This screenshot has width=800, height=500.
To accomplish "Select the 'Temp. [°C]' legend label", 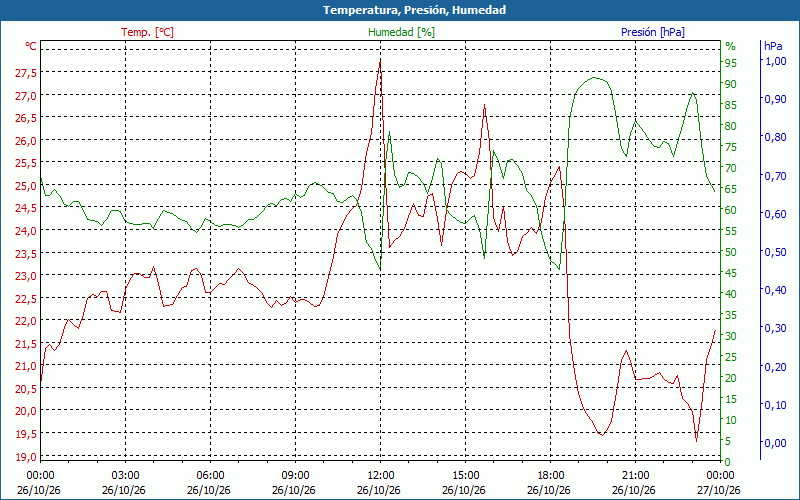I will [147, 32].
